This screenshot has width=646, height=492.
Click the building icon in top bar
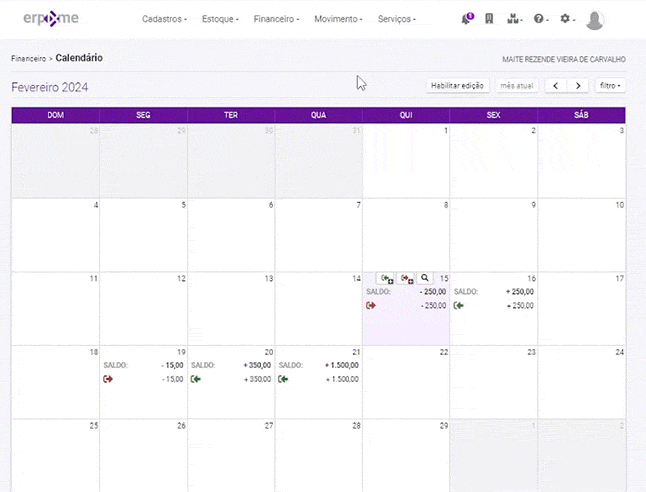(489, 19)
